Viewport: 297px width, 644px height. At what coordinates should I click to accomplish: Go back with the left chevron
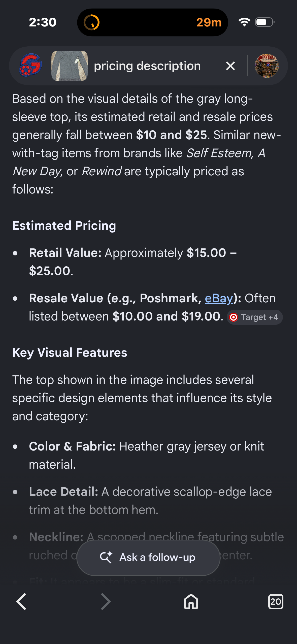point(21,601)
